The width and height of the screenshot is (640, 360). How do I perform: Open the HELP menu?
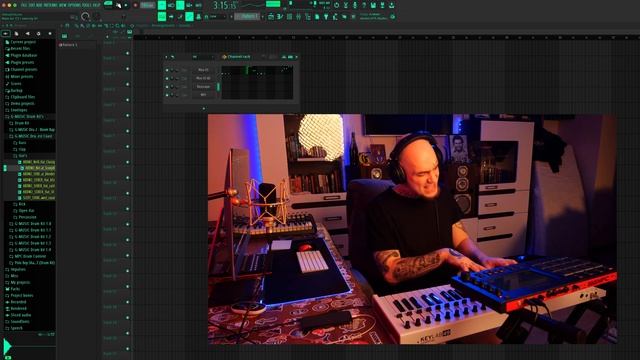[96, 5]
